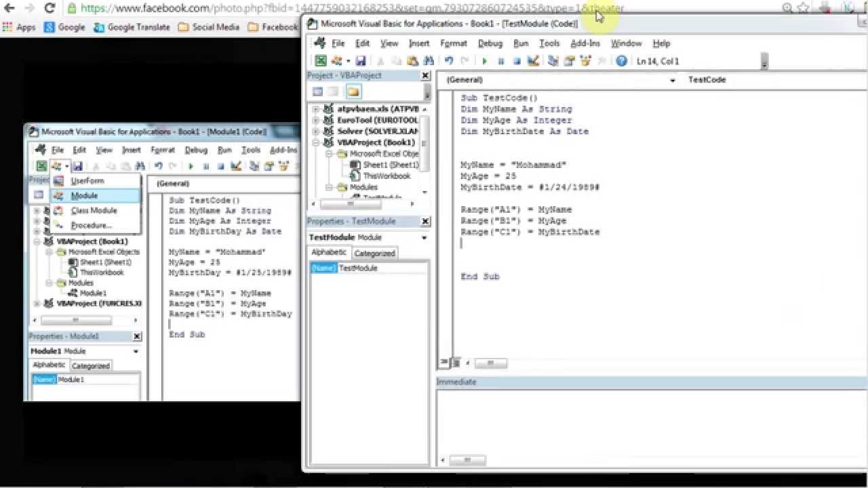Select Module1 in the Module1 window project tree
The height and width of the screenshot is (488, 868).
87,293
